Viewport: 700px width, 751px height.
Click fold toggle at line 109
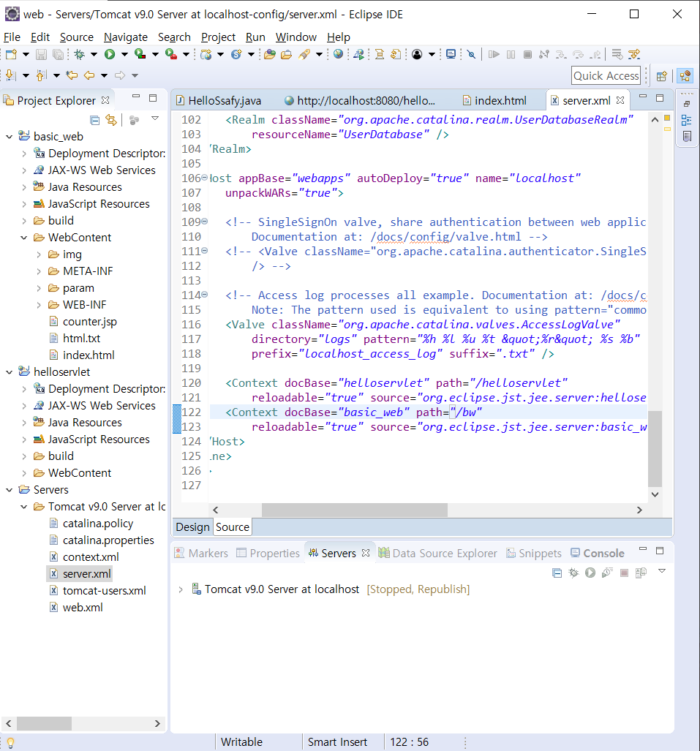[205, 222]
